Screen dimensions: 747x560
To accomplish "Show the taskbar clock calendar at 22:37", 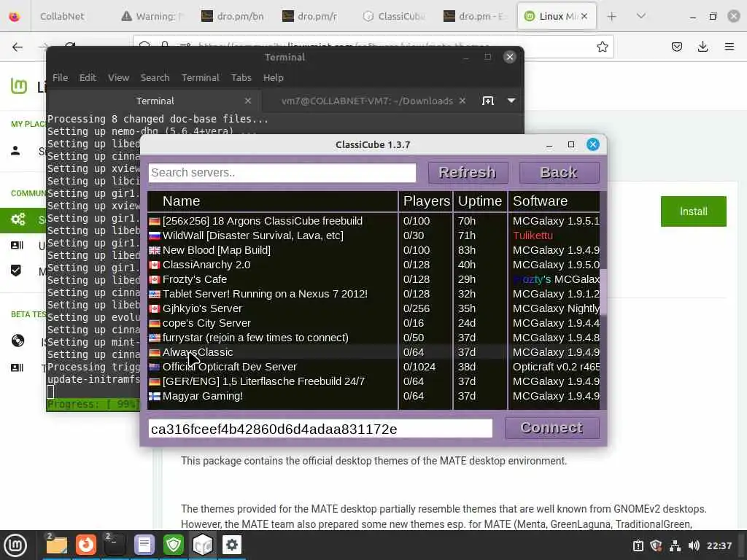I will [x=719, y=545].
